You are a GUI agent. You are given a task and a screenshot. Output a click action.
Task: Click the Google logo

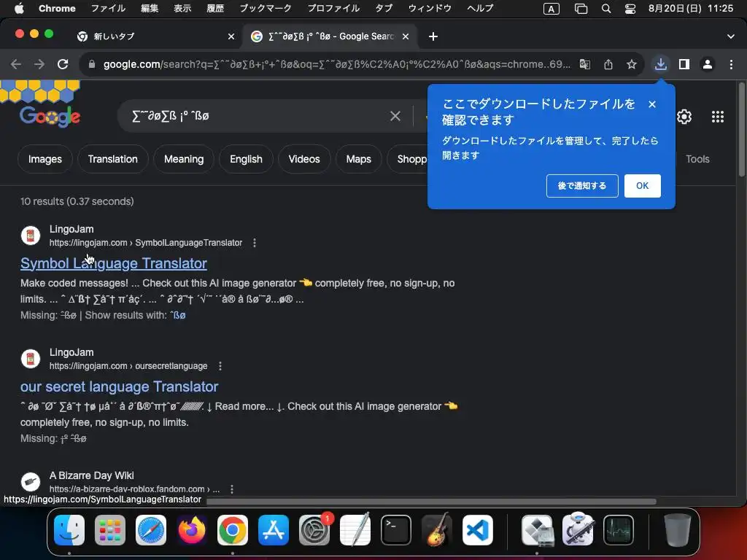tap(50, 116)
